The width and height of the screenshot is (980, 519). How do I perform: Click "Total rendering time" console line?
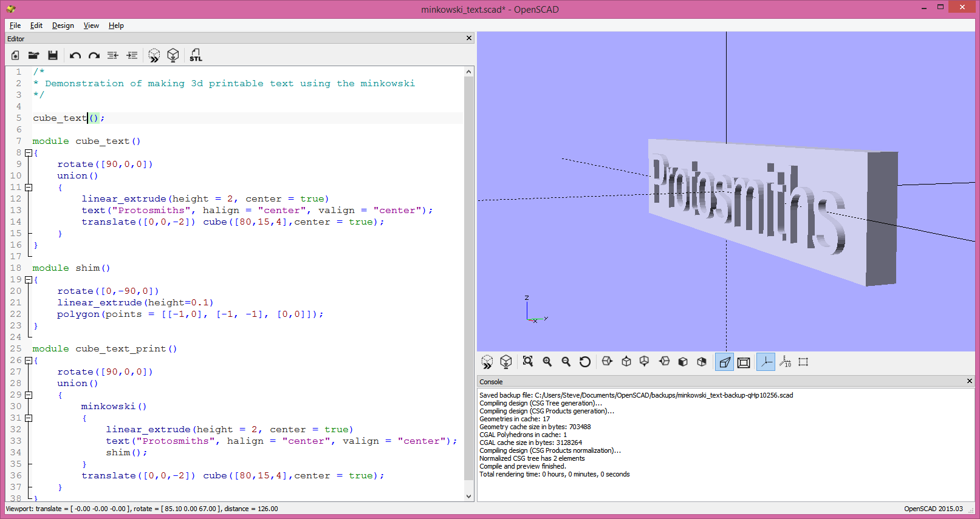tap(554, 474)
